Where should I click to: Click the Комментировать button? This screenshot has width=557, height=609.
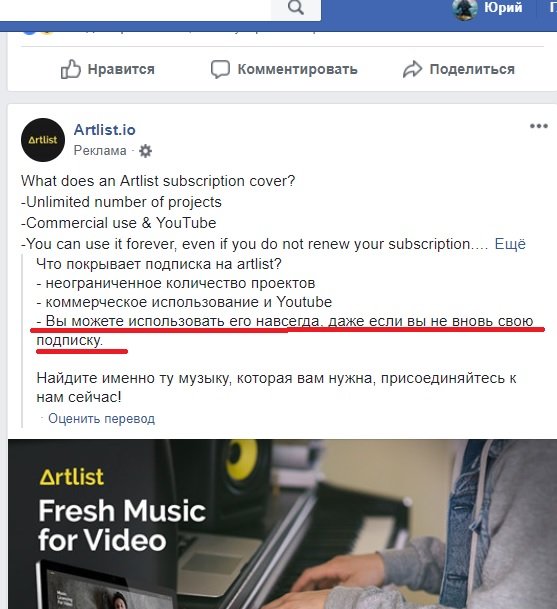click(x=284, y=70)
